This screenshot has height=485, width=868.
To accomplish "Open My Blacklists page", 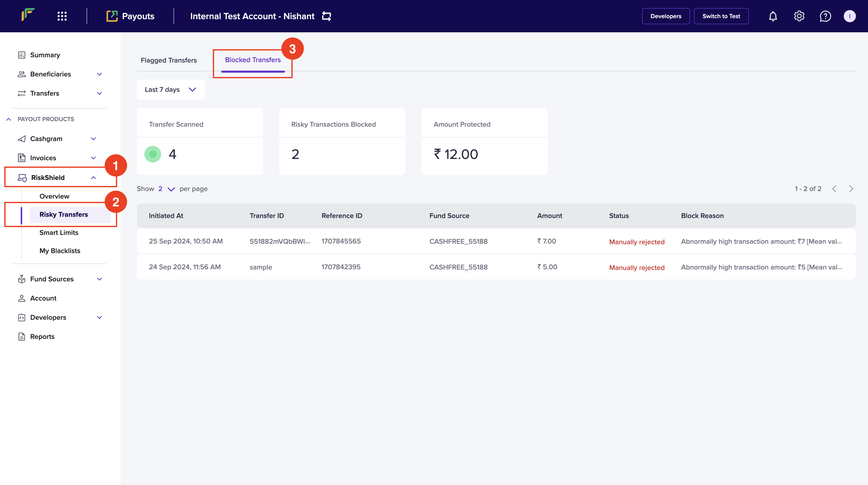I will click(60, 251).
